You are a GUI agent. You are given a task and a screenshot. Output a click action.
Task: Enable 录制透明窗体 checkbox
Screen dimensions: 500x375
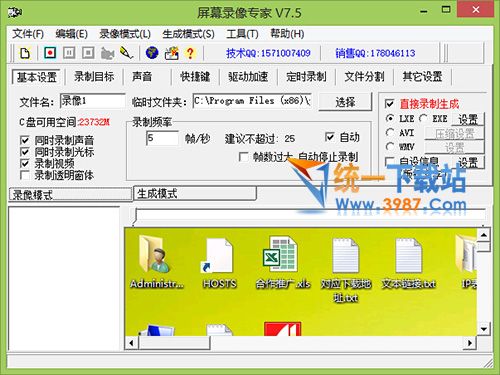pyautogui.click(x=25, y=175)
